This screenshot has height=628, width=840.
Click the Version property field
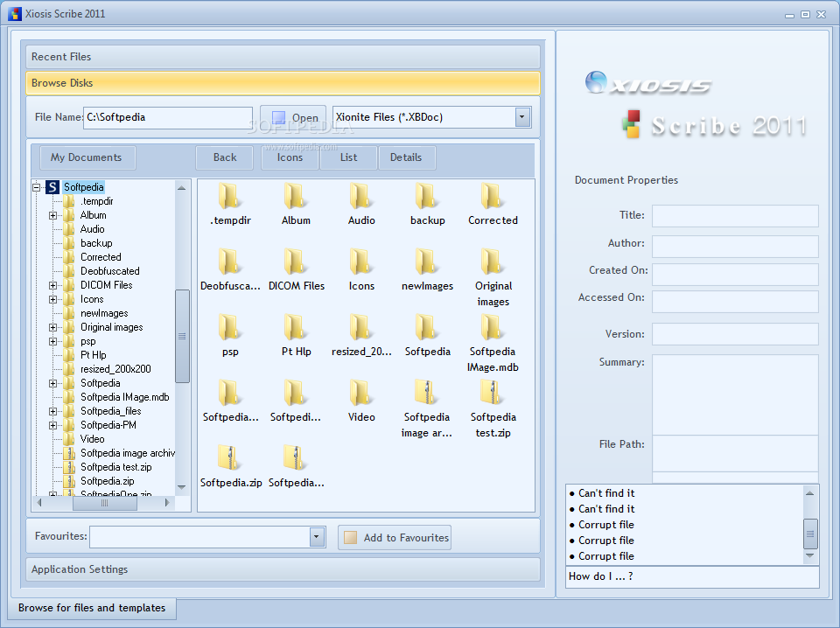tap(735, 334)
